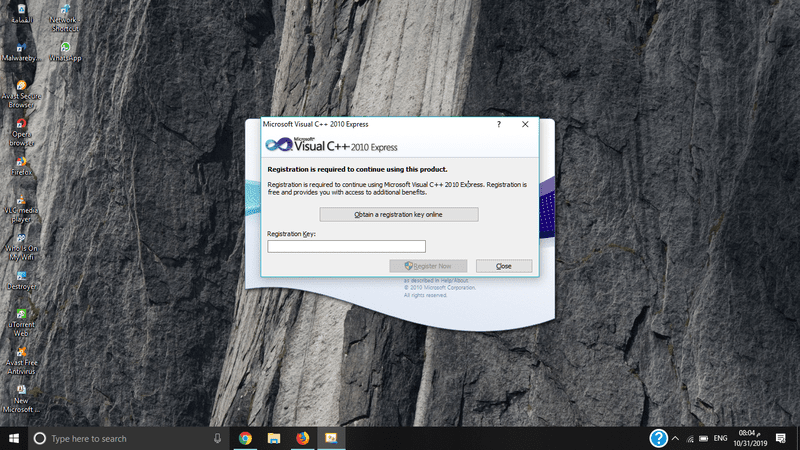This screenshot has width=800, height=450.
Task: Select the Avast Secure Browser desktop icon
Action: pos(21,94)
